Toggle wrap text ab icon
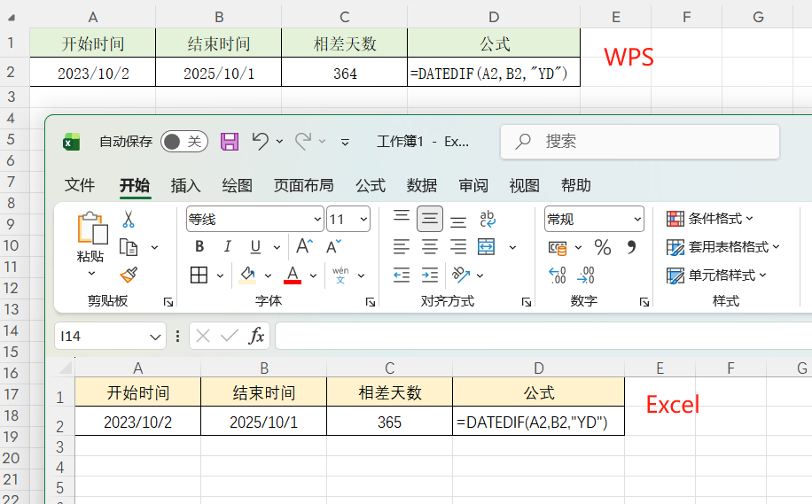 [487, 219]
